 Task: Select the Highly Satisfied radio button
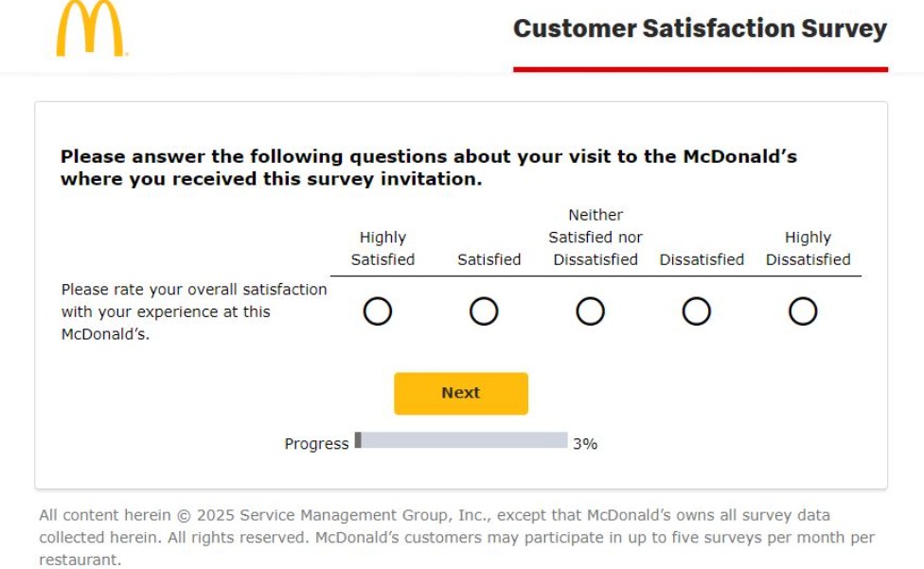click(379, 311)
